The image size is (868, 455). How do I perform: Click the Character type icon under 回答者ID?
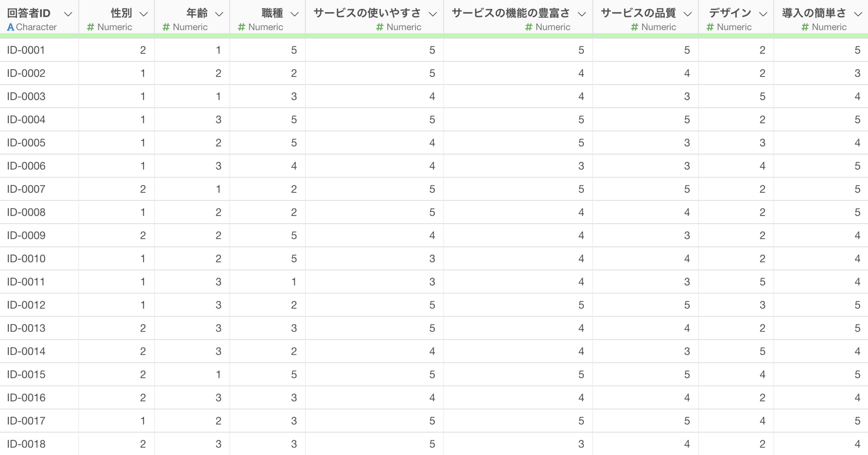point(10,27)
